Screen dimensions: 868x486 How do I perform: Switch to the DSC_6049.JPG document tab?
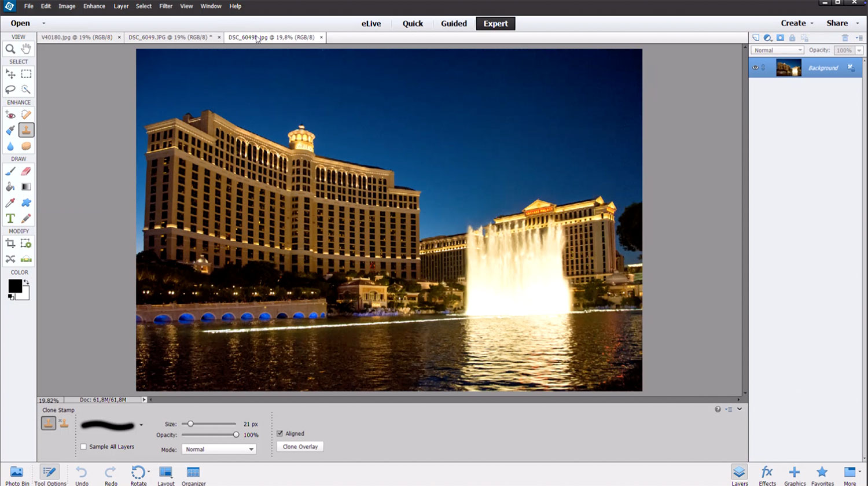(168, 38)
